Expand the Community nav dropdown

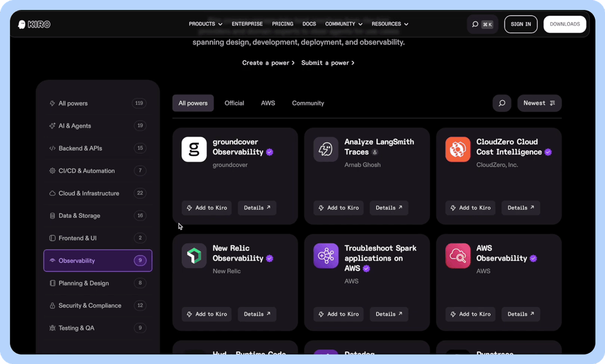(344, 24)
